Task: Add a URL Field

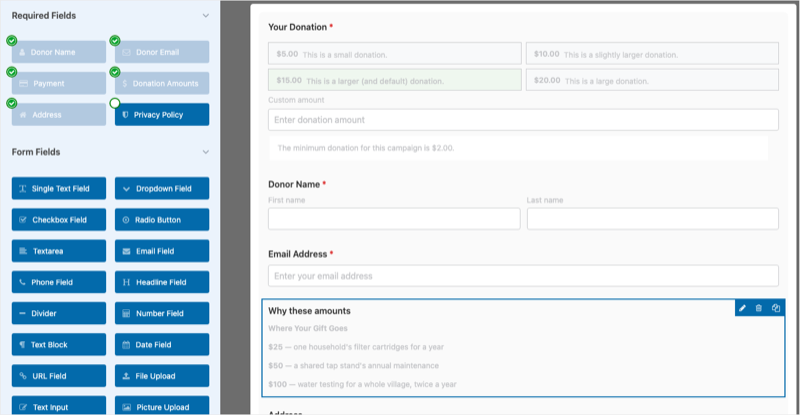Action: point(59,376)
